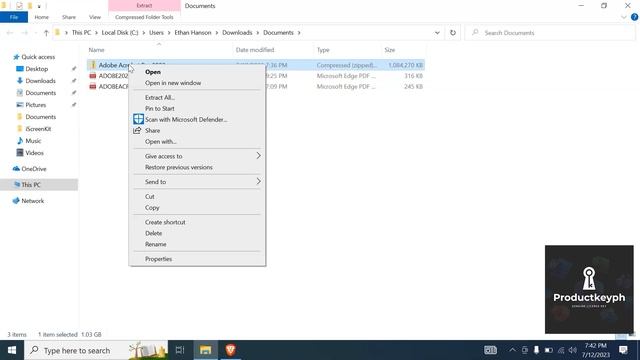Click the Search Documents field
Viewport: 640px width, 360px height.
click(550, 33)
